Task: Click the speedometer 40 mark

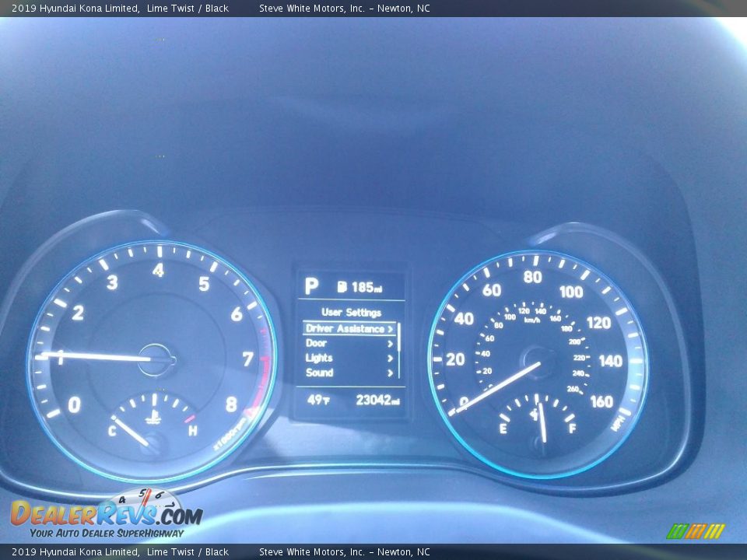Action: point(464,319)
